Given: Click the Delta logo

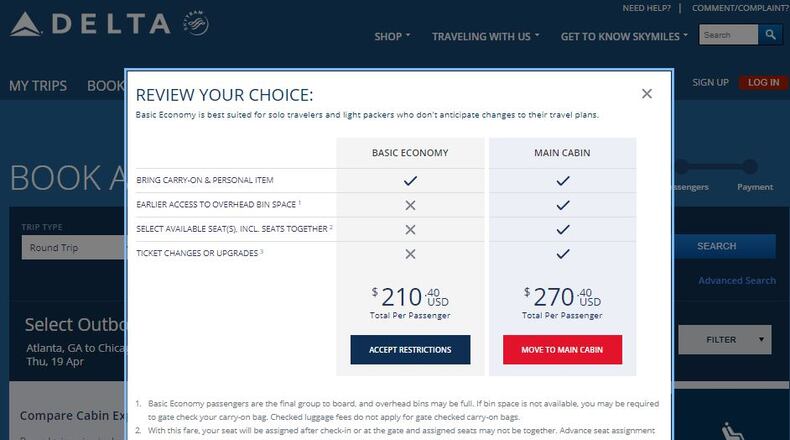Looking at the screenshot, I should (88, 25).
